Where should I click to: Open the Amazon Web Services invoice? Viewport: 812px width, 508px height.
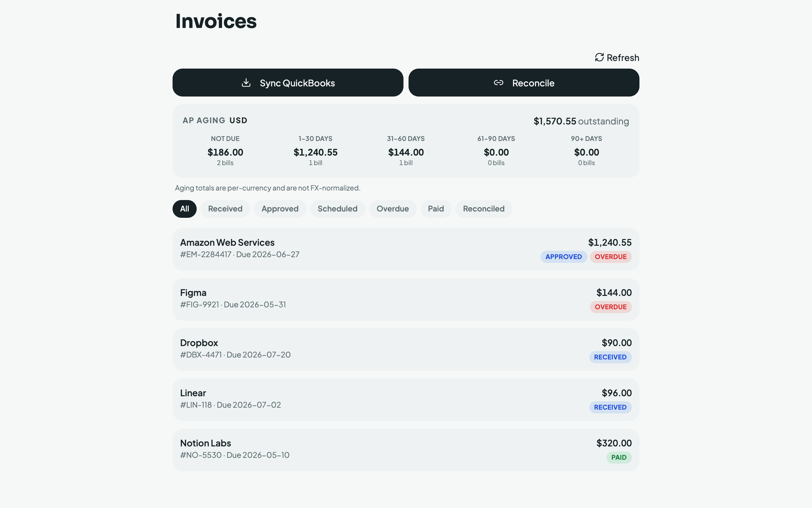[x=406, y=249]
